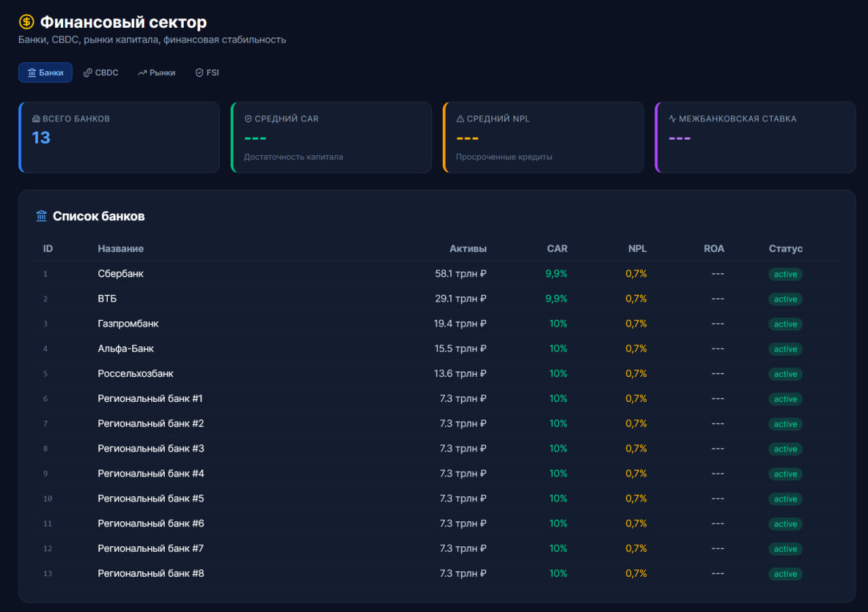Click the active badge in the Сбербанк row
This screenshot has height=612, width=868.
point(785,274)
